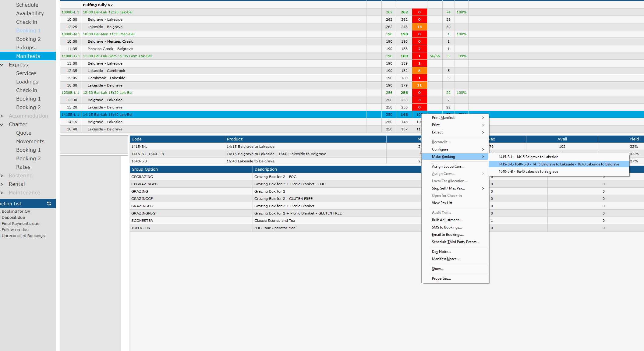Screen dimensions: 644x351
Task: Open Unreconciled Bookings action
Action: [23, 236]
